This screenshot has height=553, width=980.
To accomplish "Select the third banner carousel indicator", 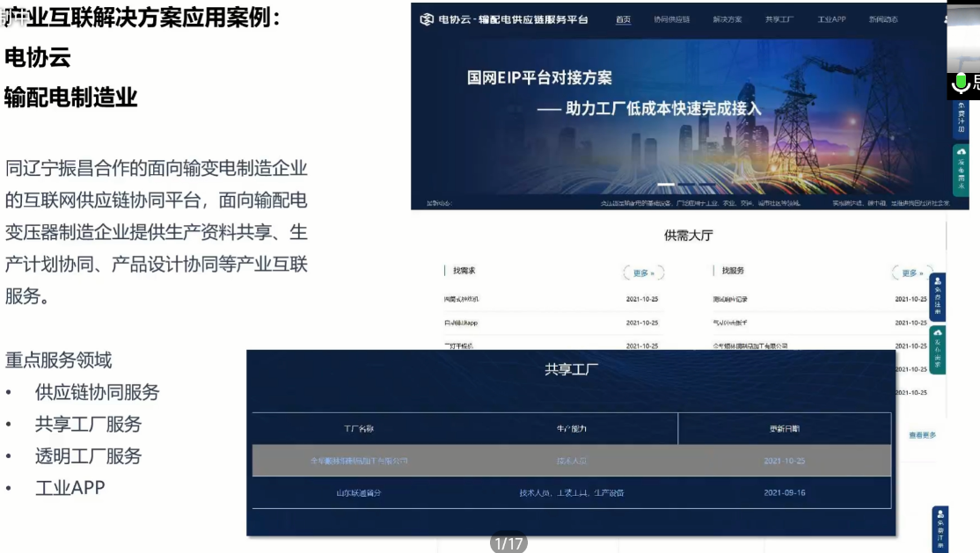I will click(707, 185).
